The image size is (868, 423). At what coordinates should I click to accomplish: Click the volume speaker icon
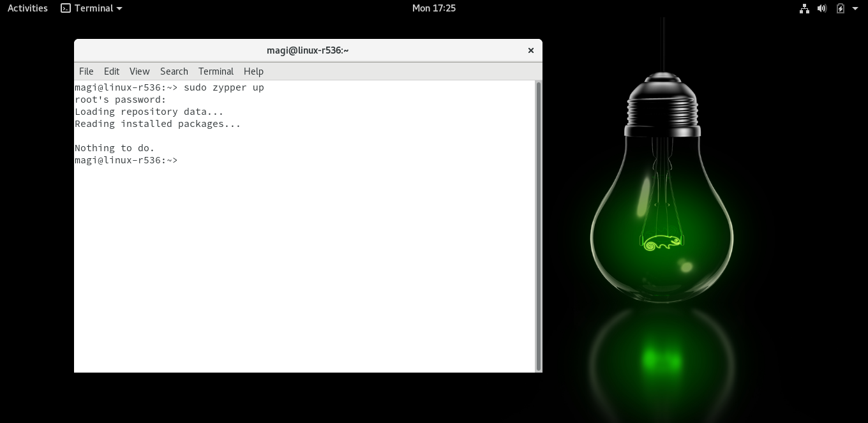pos(822,8)
